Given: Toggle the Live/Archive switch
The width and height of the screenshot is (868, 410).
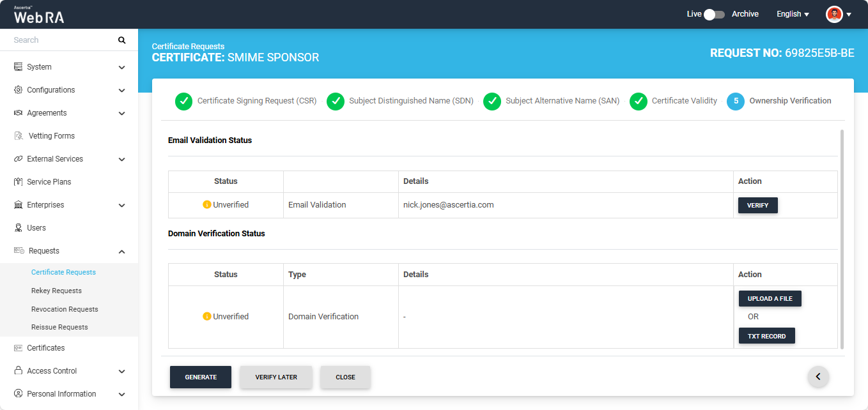Looking at the screenshot, I should pos(714,14).
